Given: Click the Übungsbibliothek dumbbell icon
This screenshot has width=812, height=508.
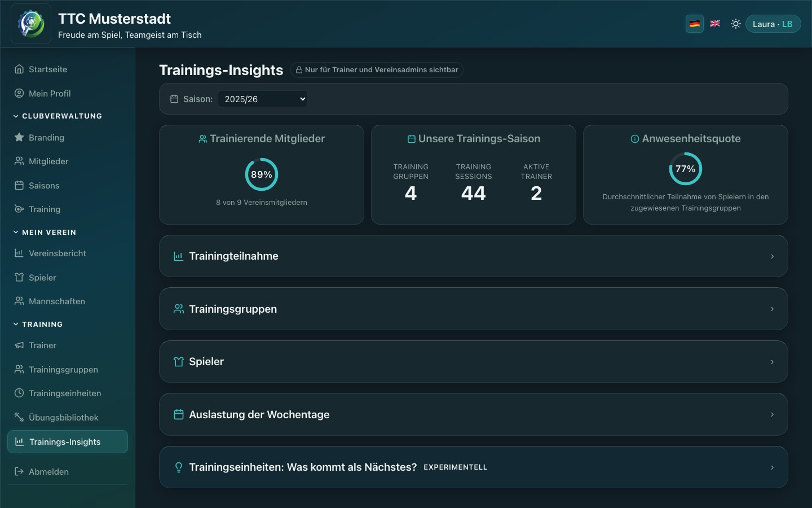Looking at the screenshot, I should [x=19, y=418].
